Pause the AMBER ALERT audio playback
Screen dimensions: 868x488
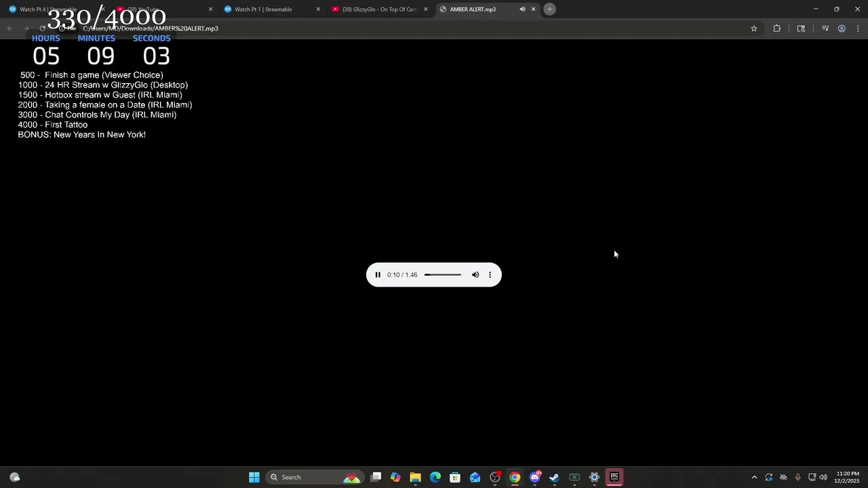click(378, 274)
